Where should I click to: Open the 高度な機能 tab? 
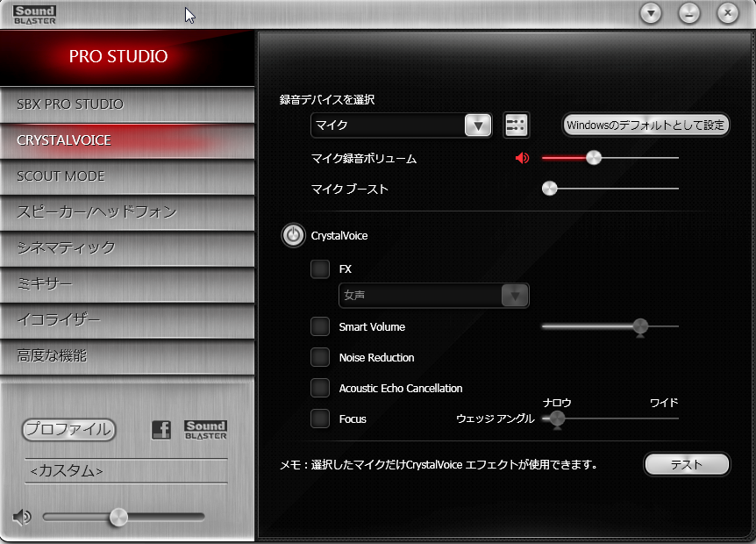pyautogui.click(x=127, y=356)
